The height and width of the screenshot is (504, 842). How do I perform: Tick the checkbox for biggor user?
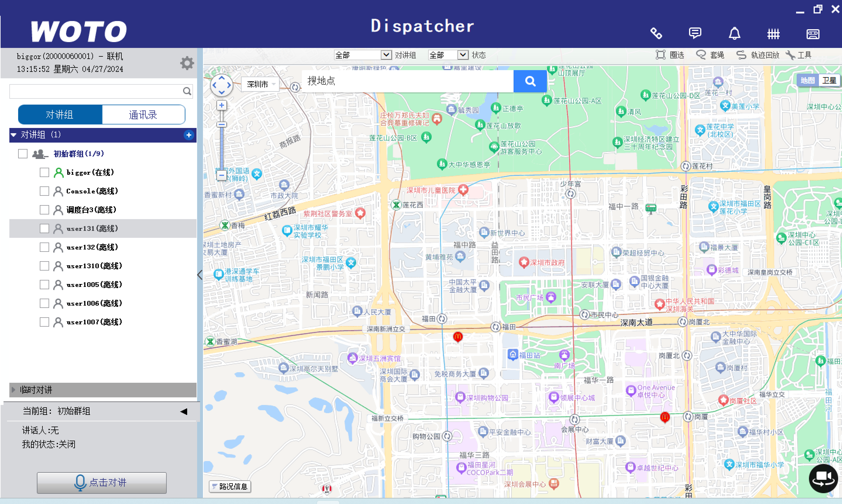(x=44, y=172)
